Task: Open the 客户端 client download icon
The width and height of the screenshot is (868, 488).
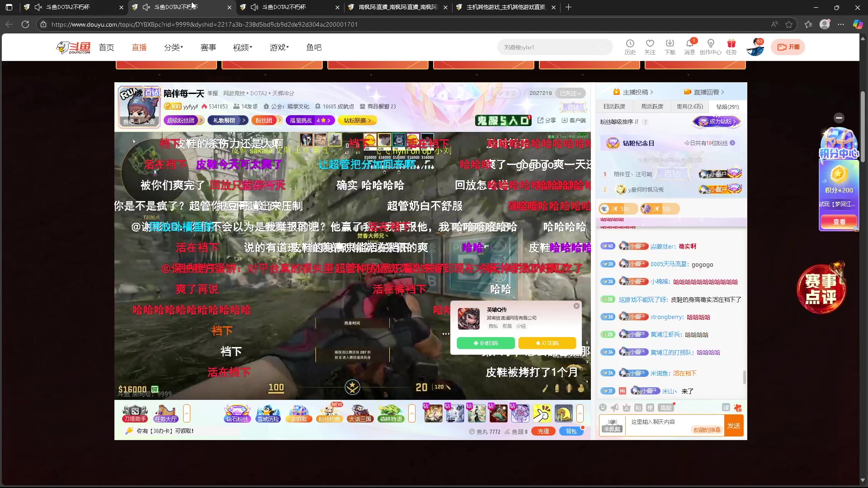Action: (x=574, y=120)
